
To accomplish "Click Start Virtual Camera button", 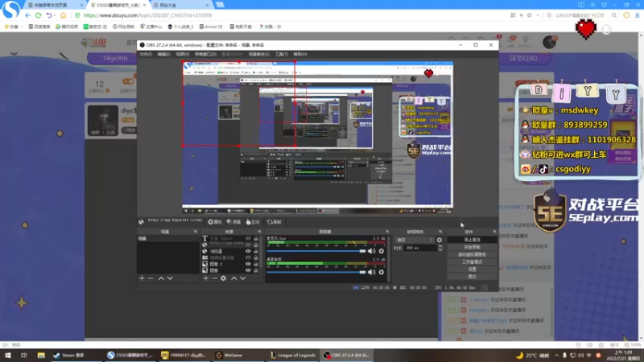I will coord(472,254).
